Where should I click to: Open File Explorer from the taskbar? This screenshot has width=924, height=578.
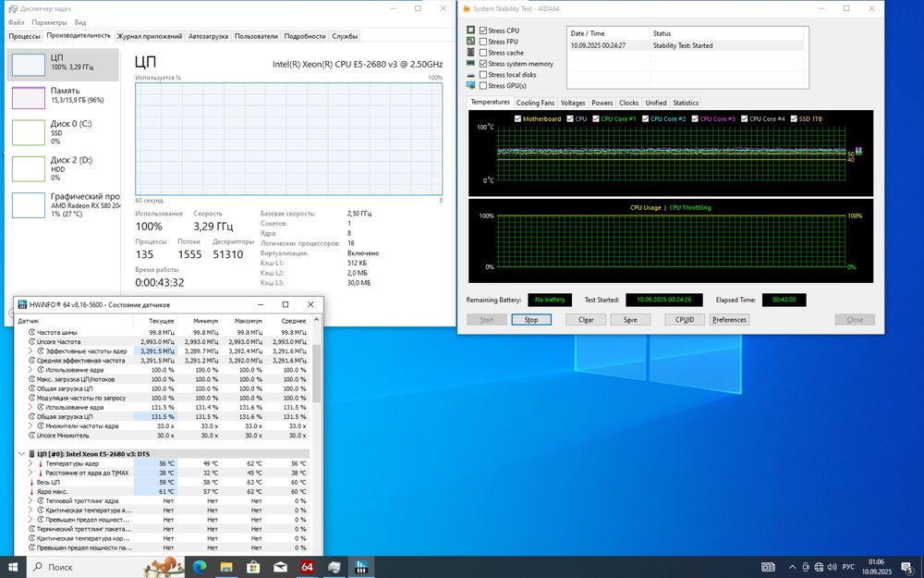pyautogui.click(x=226, y=567)
